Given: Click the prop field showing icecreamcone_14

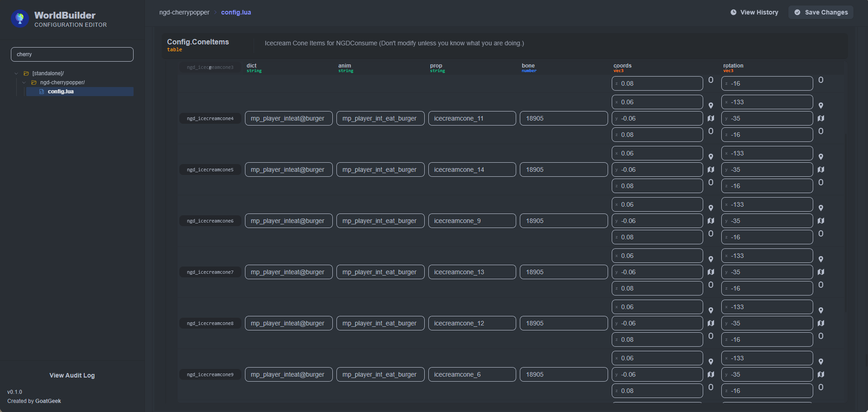Looking at the screenshot, I should tap(472, 170).
